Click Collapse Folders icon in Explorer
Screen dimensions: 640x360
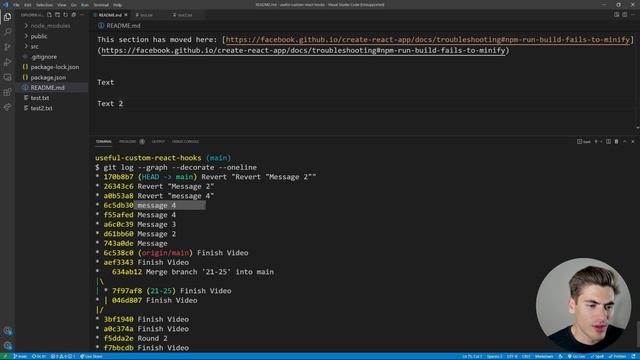pos(74,15)
